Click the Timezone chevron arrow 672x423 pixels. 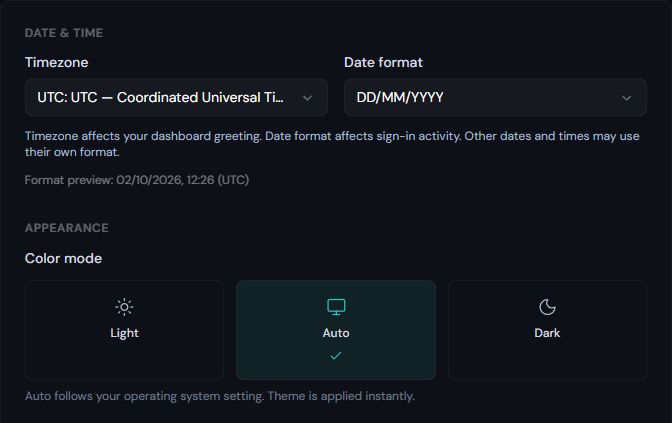[x=307, y=98]
